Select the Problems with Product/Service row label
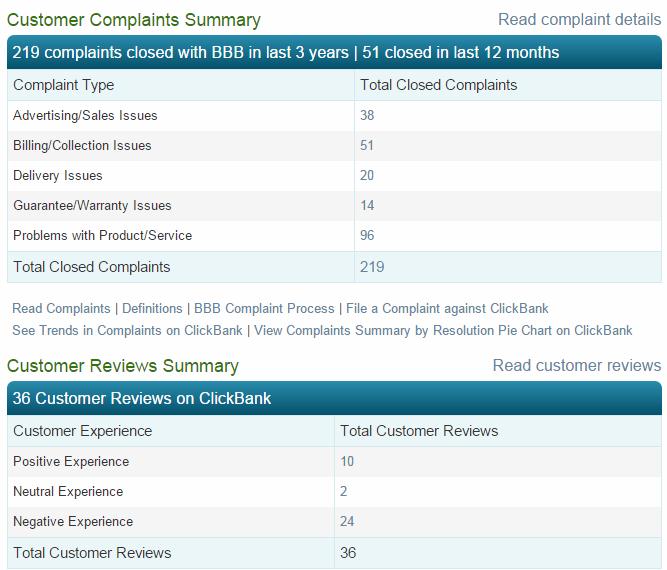The width and height of the screenshot is (667, 570). pyautogui.click(x=103, y=236)
